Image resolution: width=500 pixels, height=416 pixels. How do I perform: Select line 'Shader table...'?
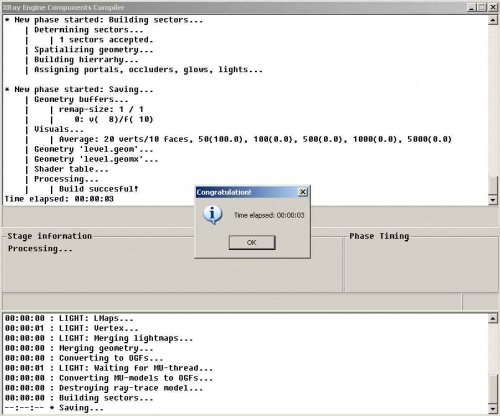coord(71,169)
